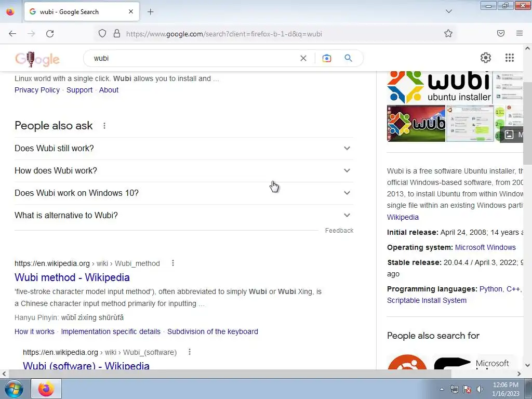Select the wubi - Google Search tab
This screenshot has height=399, width=532.
[x=82, y=12]
